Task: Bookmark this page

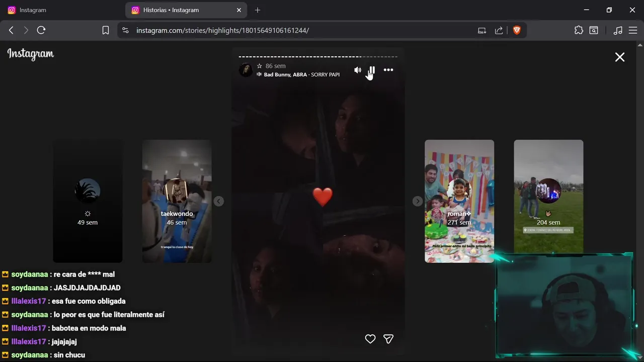Action: 106,30
